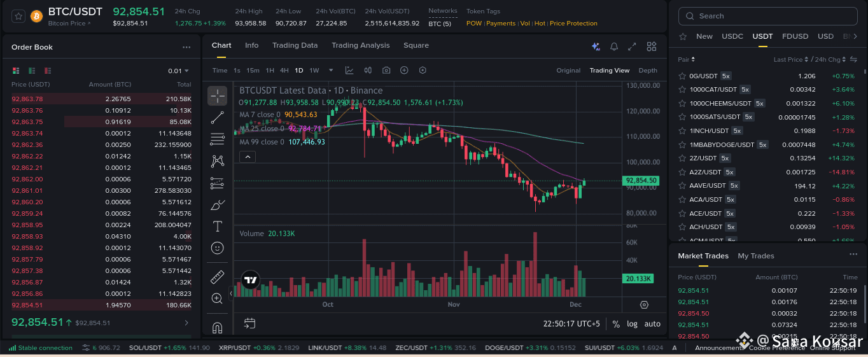Screen dimensions: 868x357
Task: Switch to the My Trades tab
Action: (756, 256)
